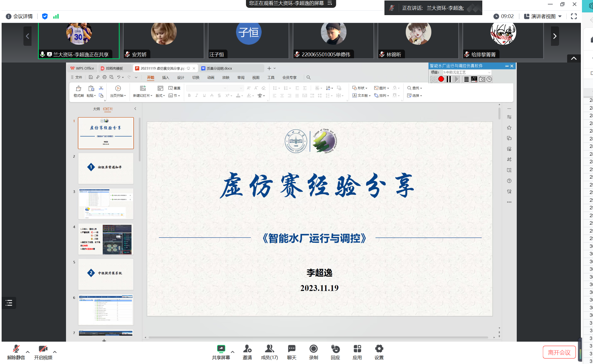Open the Members (成员) list
593x364 pixels.
[269, 349]
